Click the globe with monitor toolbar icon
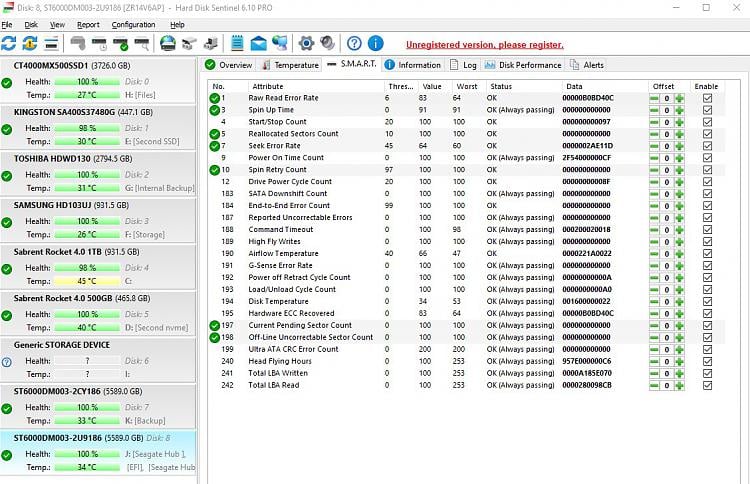Screen dimensions: 750x484 click(x=280, y=44)
